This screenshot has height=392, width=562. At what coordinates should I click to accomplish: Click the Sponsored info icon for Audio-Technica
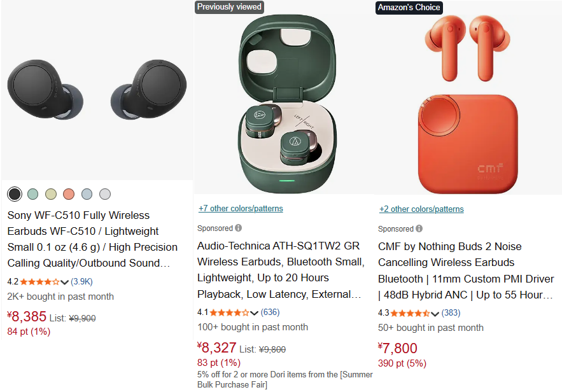point(238,228)
